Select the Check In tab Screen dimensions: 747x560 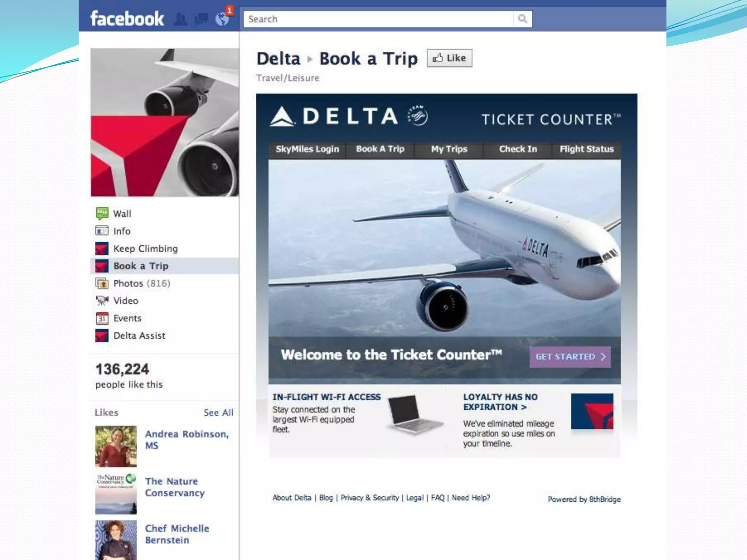pos(518,149)
